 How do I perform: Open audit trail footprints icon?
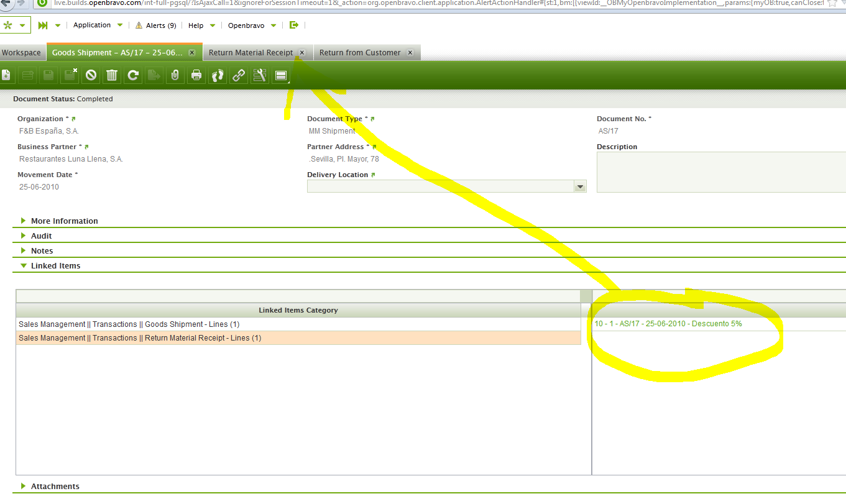coord(218,75)
